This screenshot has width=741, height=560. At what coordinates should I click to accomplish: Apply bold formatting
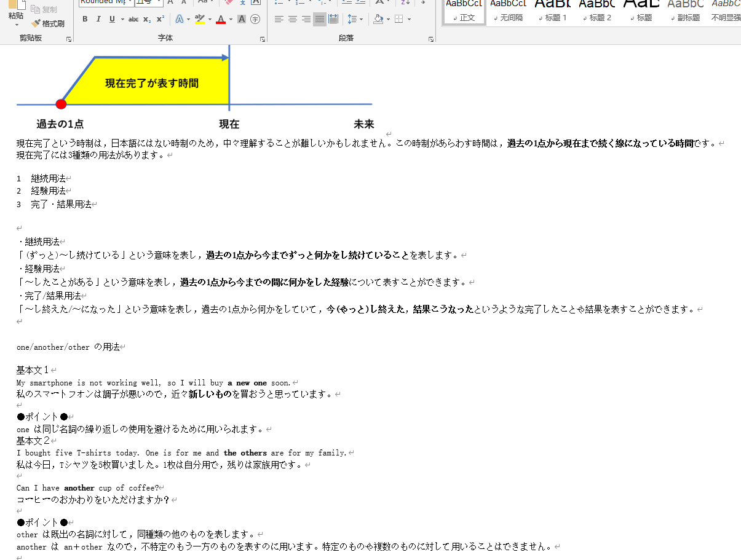click(85, 19)
